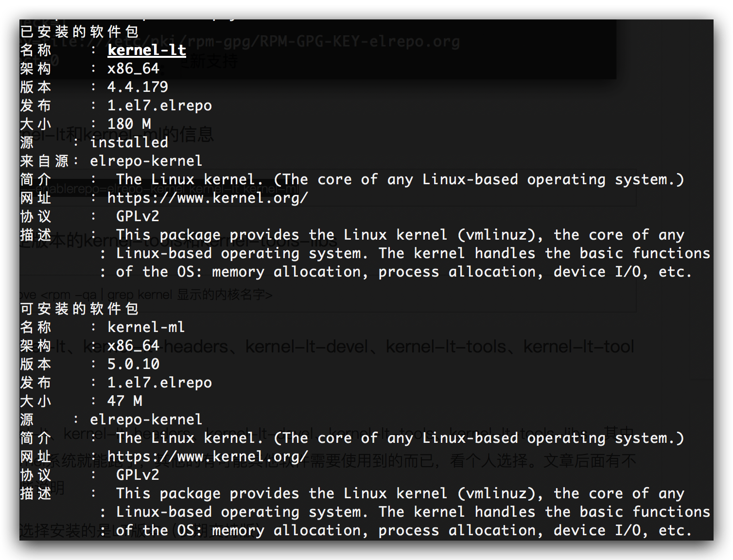Click first x86_64 architecture value

133,69
